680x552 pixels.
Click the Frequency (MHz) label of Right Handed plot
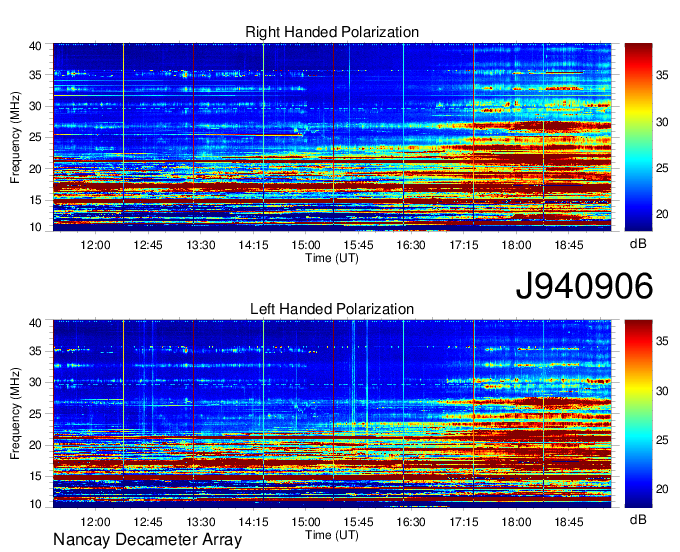pos(15,137)
